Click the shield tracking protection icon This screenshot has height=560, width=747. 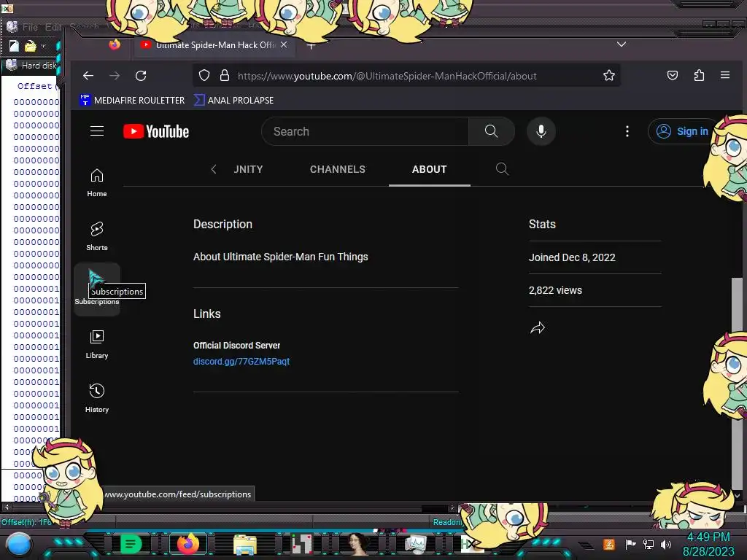[204, 75]
